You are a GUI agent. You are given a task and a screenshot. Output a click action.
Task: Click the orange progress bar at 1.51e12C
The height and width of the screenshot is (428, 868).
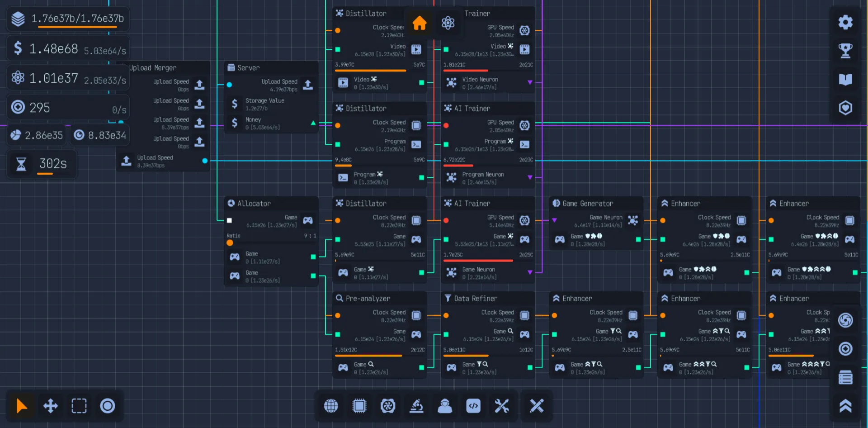[368, 356]
